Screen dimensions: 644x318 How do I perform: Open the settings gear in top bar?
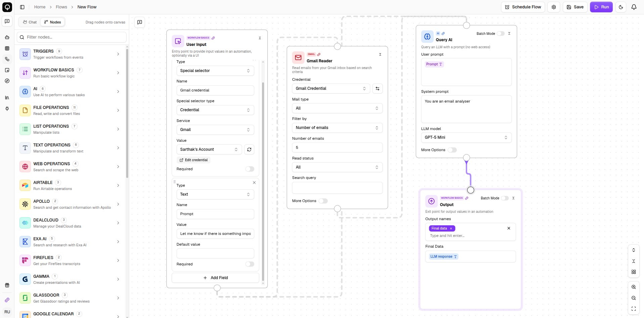tap(554, 7)
